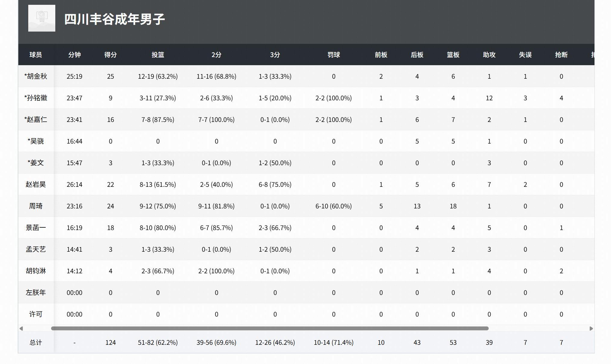Click the left scroll arrow of table

click(21, 329)
